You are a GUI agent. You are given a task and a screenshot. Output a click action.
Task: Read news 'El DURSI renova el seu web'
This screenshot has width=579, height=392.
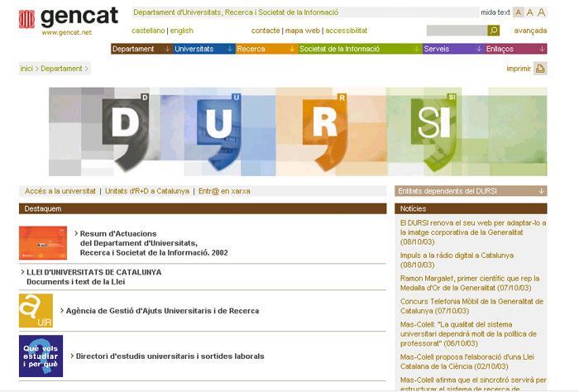[473, 232]
